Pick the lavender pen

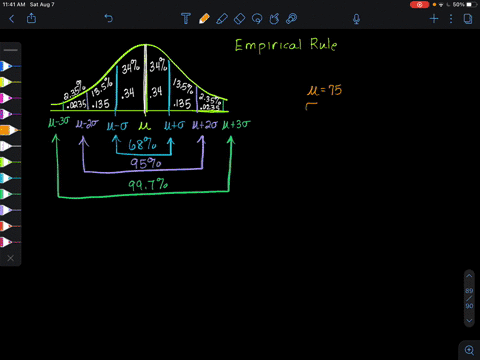click(10, 210)
